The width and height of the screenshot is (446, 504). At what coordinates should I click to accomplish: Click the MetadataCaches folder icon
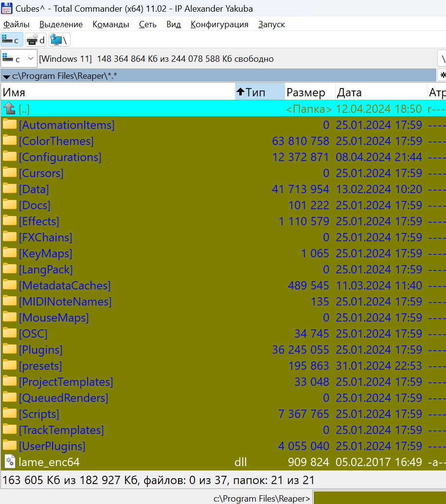[10, 285]
